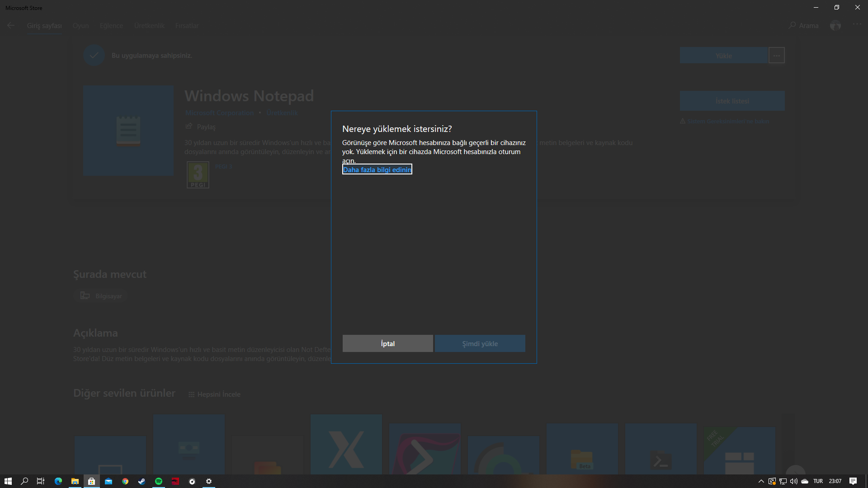
Task: Click the Paylaş share icon
Action: tap(189, 127)
